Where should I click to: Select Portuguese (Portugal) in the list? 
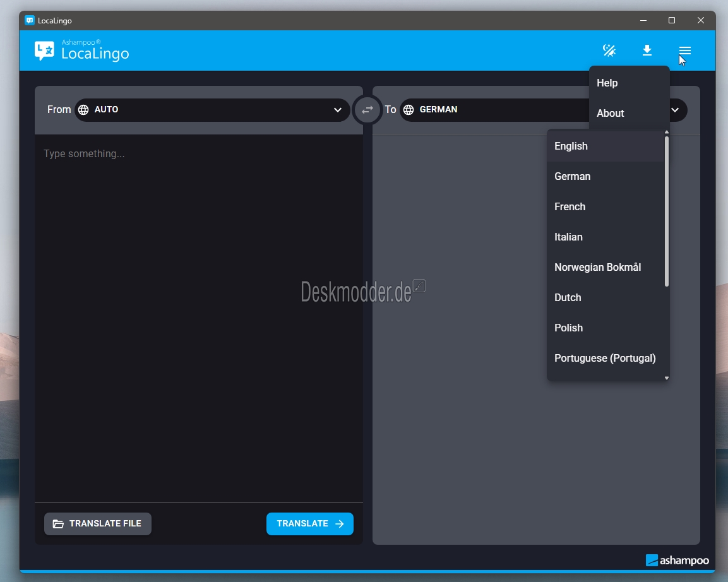coord(606,359)
